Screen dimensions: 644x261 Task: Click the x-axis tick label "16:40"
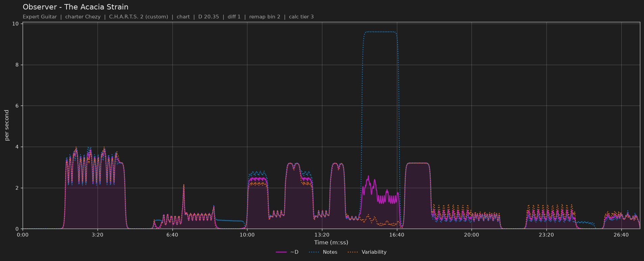[397, 235]
